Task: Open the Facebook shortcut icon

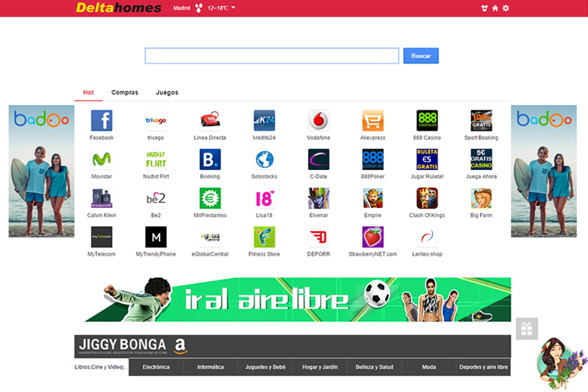Action: pyautogui.click(x=101, y=121)
